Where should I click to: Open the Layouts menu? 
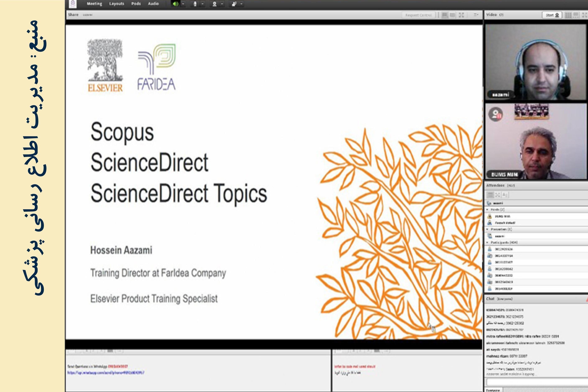tap(116, 4)
